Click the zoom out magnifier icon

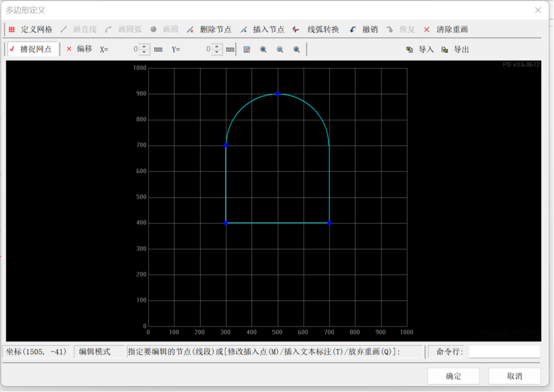280,50
